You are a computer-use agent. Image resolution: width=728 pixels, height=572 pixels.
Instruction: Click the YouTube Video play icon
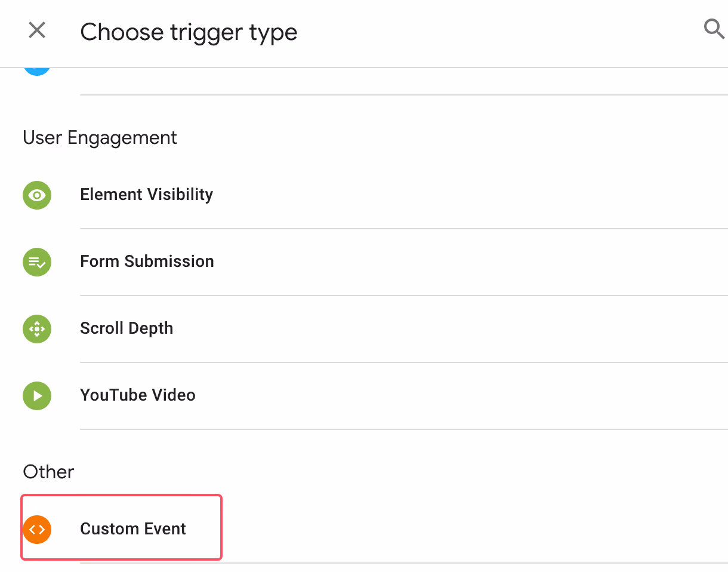click(37, 395)
